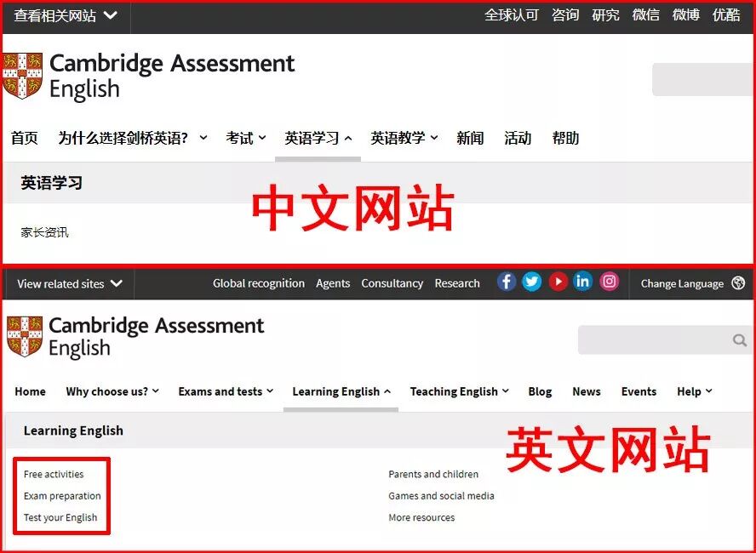
Task: Click into the Chinese site search field
Action: pyautogui.click(x=703, y=79)
